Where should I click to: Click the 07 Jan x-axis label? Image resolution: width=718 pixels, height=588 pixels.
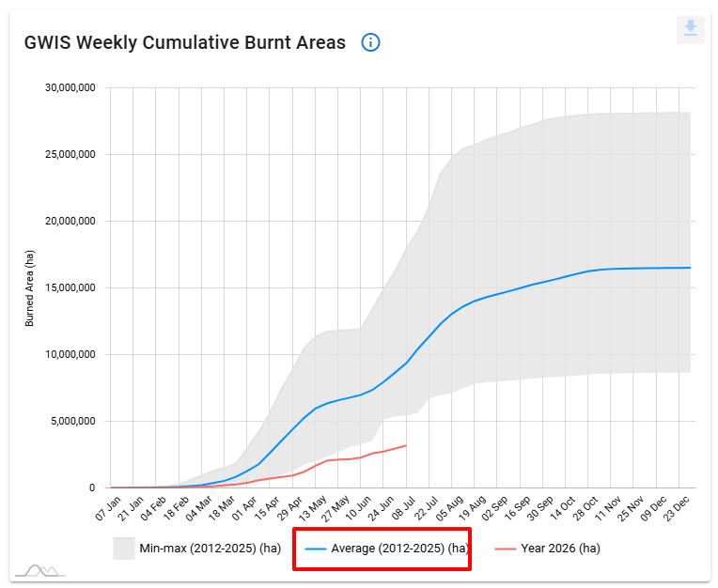click(108, 507)
